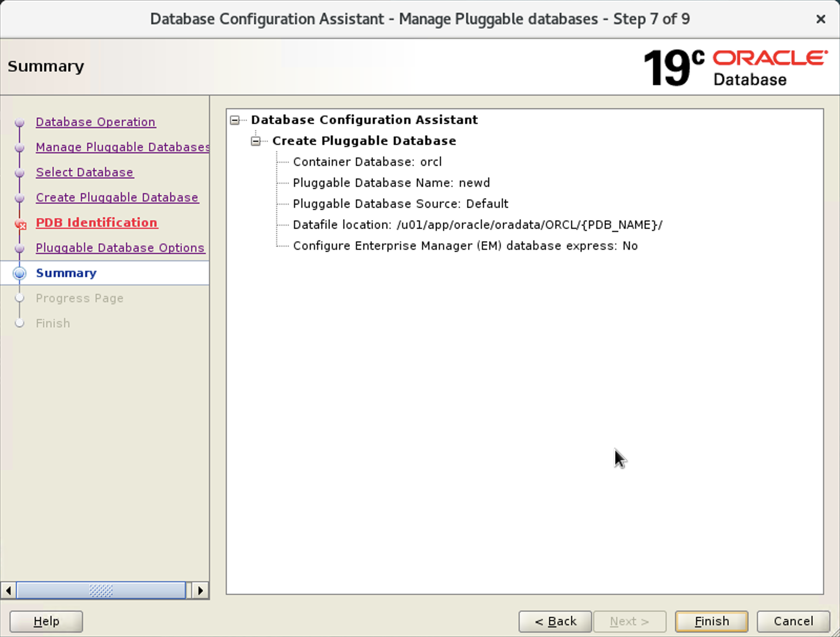Viewport: 840px width, 637px height.
Task: Click Finish to create the PDB
Action: click(x=711, y=621)
